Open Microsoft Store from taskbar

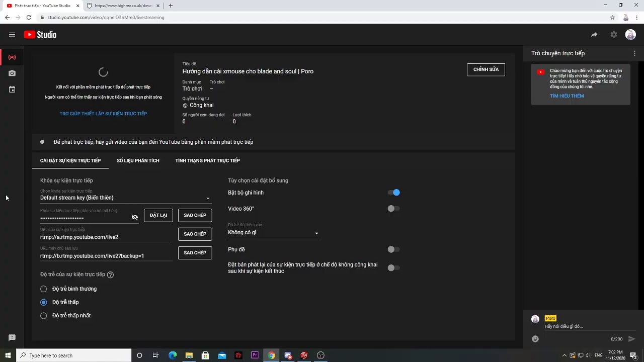(x=205, y=355)
